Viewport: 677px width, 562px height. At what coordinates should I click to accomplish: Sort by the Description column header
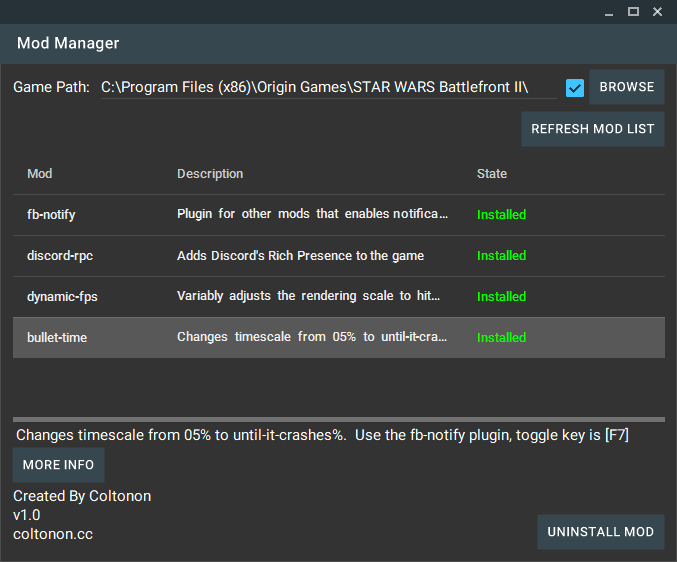(x=210, y=174)
